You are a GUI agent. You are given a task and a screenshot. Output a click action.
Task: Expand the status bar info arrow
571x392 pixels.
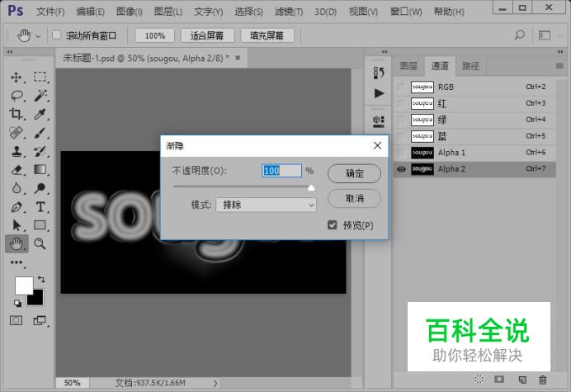[x=215, y=383]
